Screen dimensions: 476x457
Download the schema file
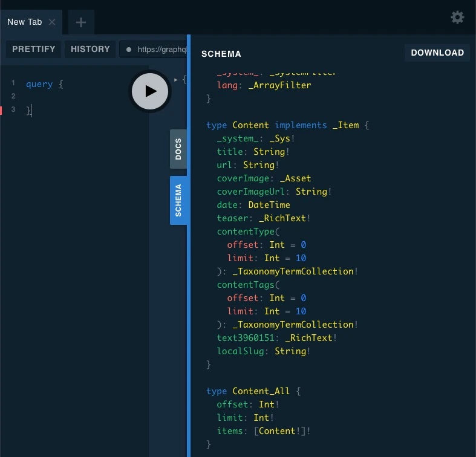(x=437, y=53)
